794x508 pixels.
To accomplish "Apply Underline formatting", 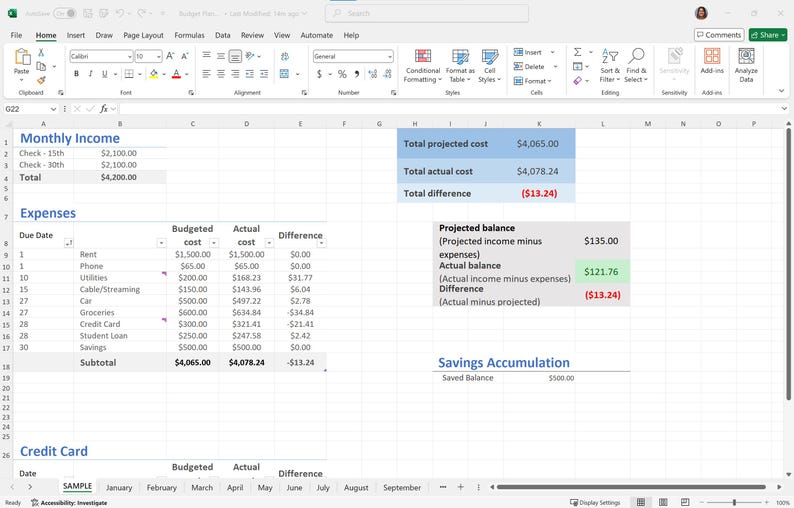I will click(x=104, y=74).
